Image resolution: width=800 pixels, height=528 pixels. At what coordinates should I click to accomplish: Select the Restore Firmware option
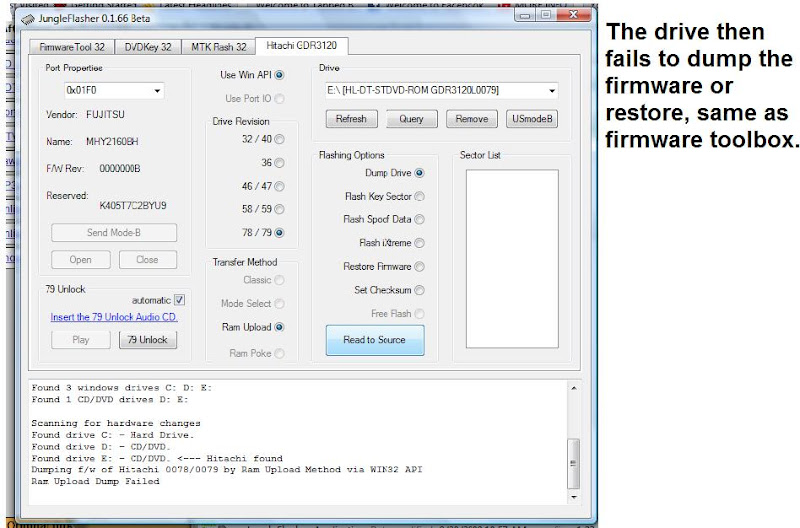coord(419,266)
